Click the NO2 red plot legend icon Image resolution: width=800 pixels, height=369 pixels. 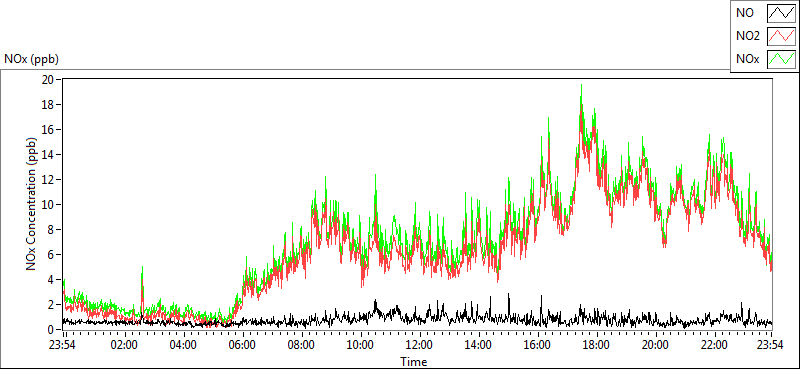(x=781, y=37)
